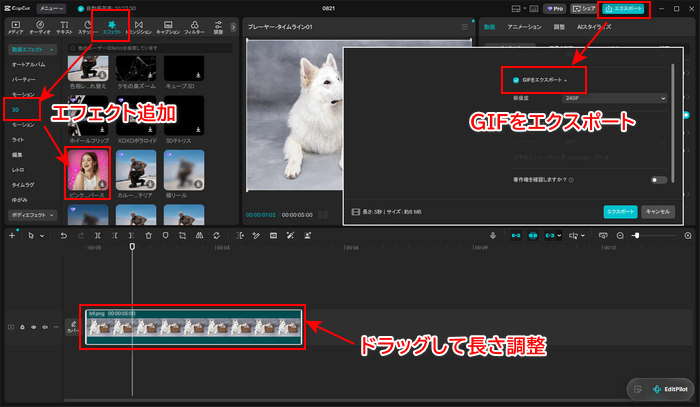Select the キューブ3D effect thumbnail
The image size is (700, 407).
pos(184,68)
